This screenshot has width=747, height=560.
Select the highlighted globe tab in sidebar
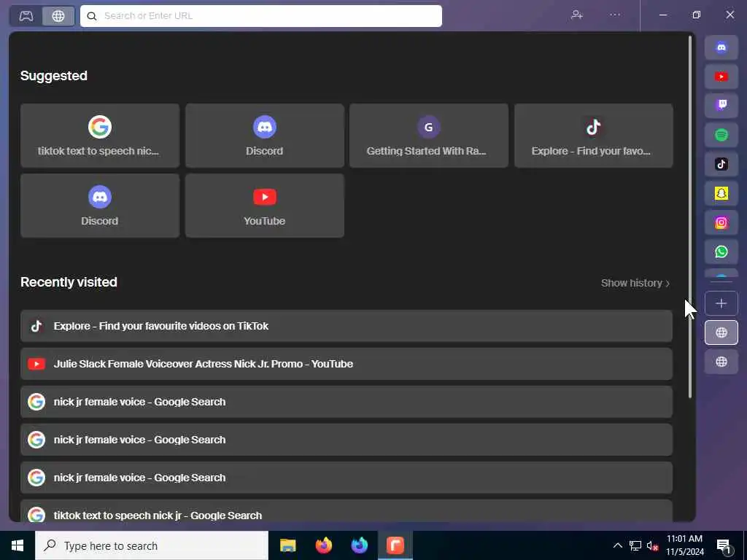click(x=721, y=332)
